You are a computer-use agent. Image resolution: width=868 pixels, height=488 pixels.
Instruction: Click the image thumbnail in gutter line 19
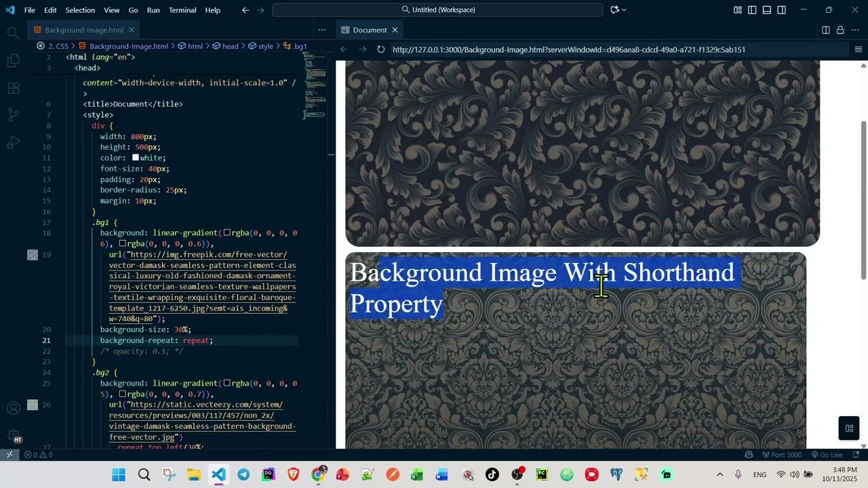pos(32,254)
